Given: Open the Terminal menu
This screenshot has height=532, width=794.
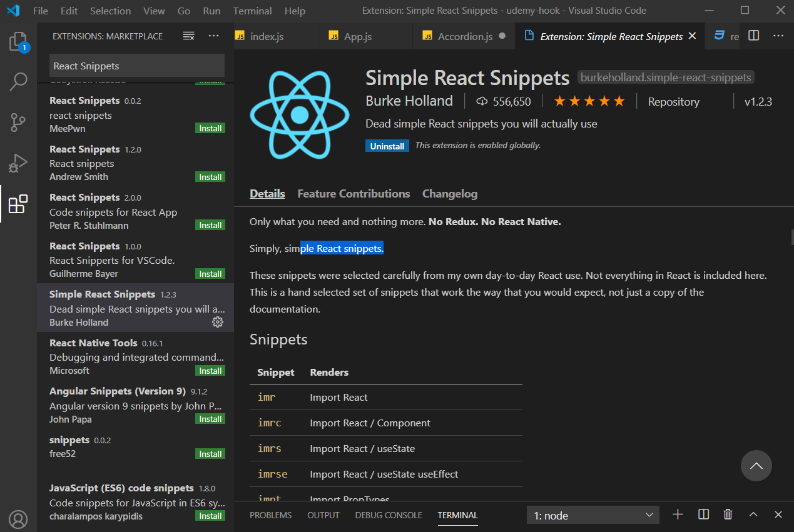Looking at the screenshot, I should click(252, 11).
